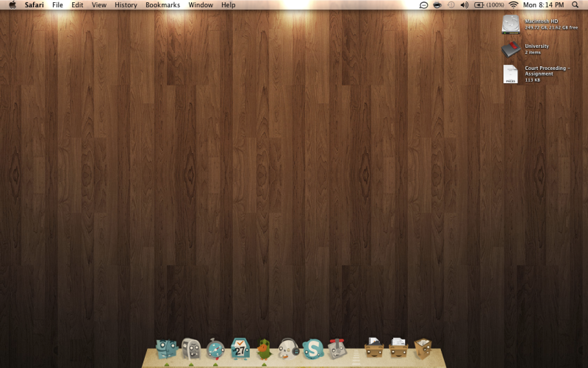Open Safari compass icon in dock

(x=215, y=349)
